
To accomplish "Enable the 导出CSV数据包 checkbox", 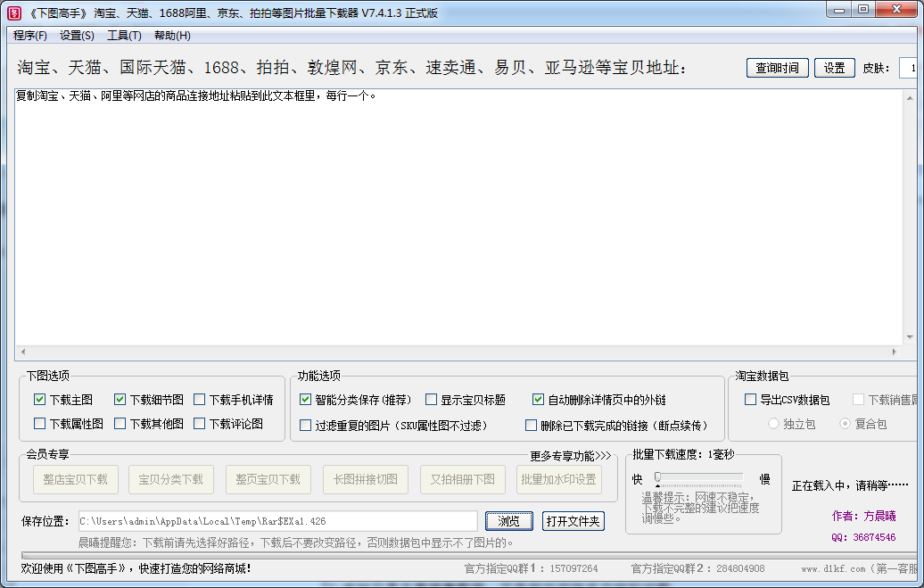I will pos(750,399).
